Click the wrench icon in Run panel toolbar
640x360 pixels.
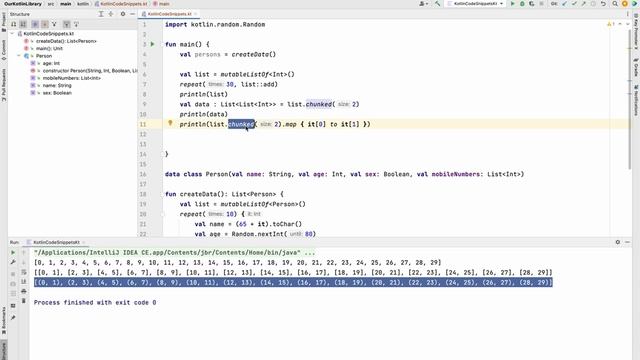pyautogui.click(x=13, y=262)
